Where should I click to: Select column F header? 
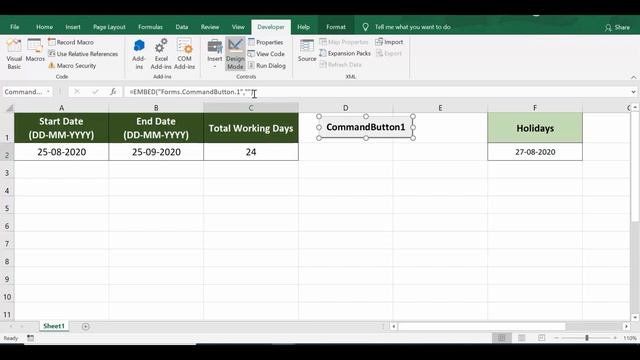[535, 108]
